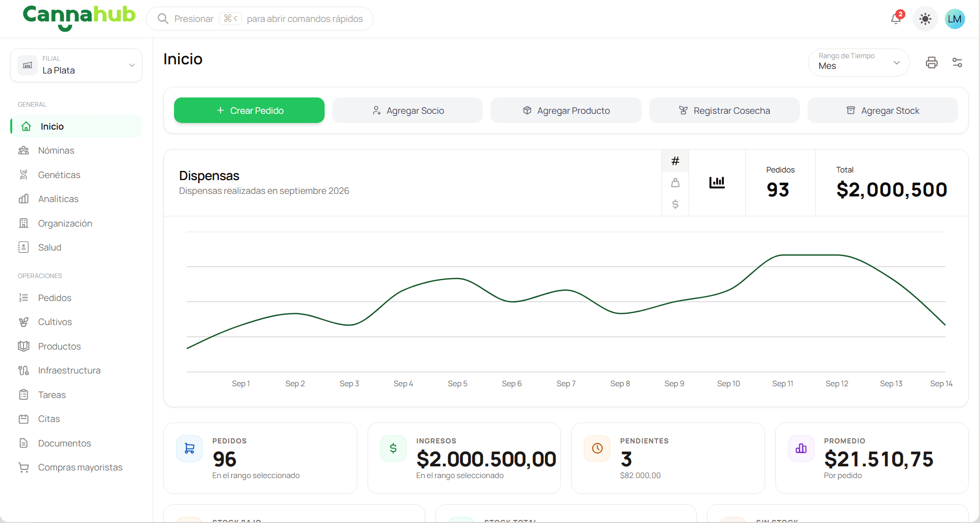Viewport: 980px width, 523px height.
Task: Click the Sep 11 chart axis label
Action: (x=782, y=384)
